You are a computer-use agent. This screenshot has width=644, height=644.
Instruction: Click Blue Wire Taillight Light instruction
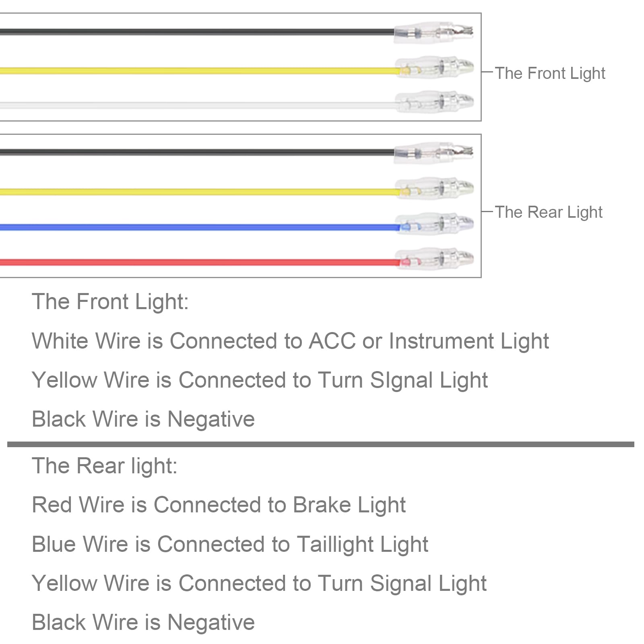230,544
